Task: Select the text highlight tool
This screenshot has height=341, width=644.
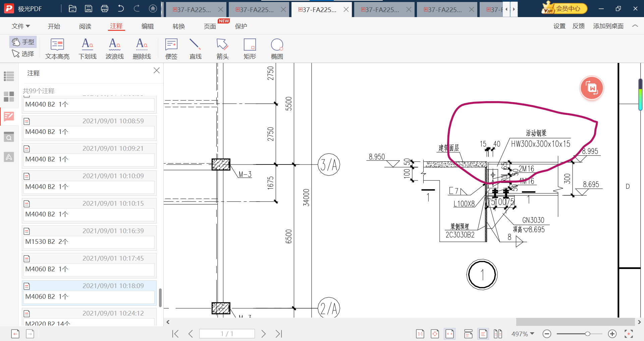Action: pos(57,49)
